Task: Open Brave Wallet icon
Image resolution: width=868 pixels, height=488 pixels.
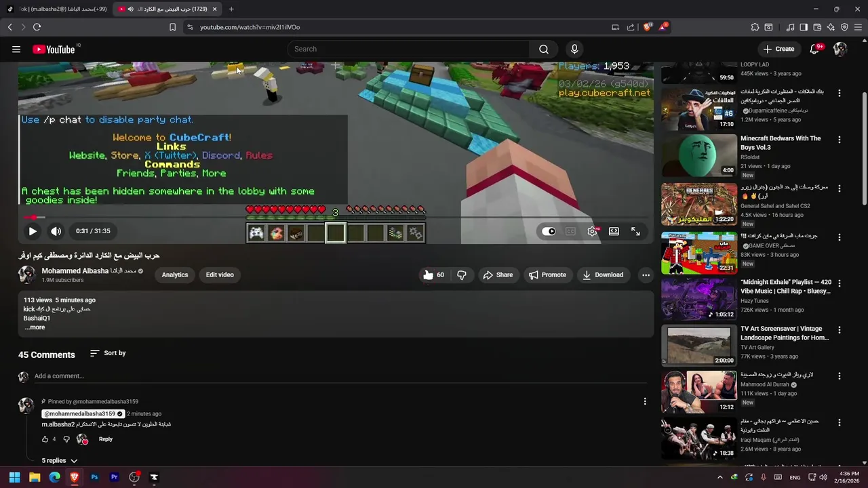Action: [x=817, y=27]
